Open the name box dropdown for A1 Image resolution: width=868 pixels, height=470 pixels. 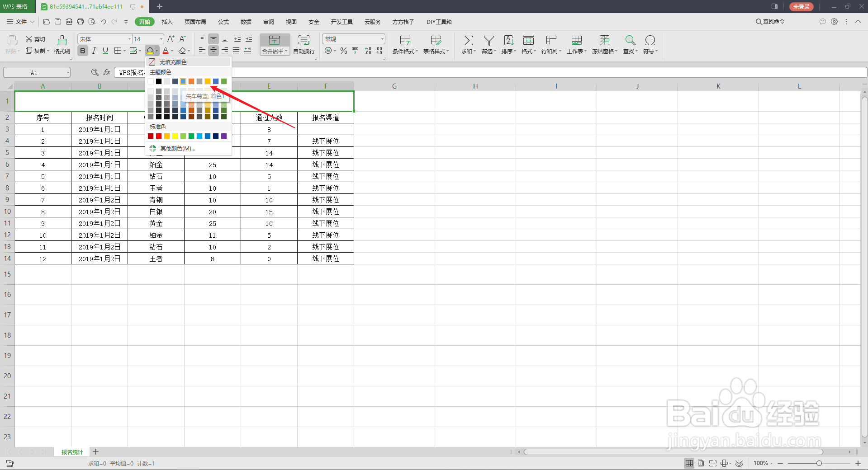pos(68,73)
